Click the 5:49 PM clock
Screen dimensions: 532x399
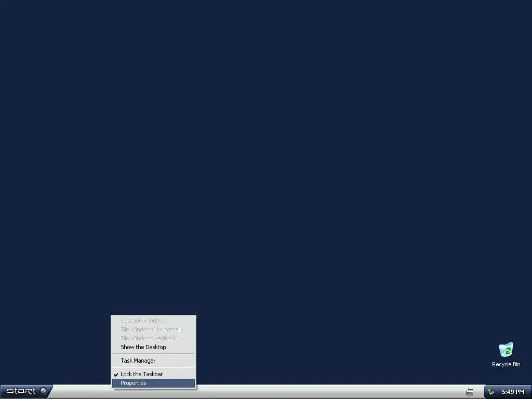[513, 392]
